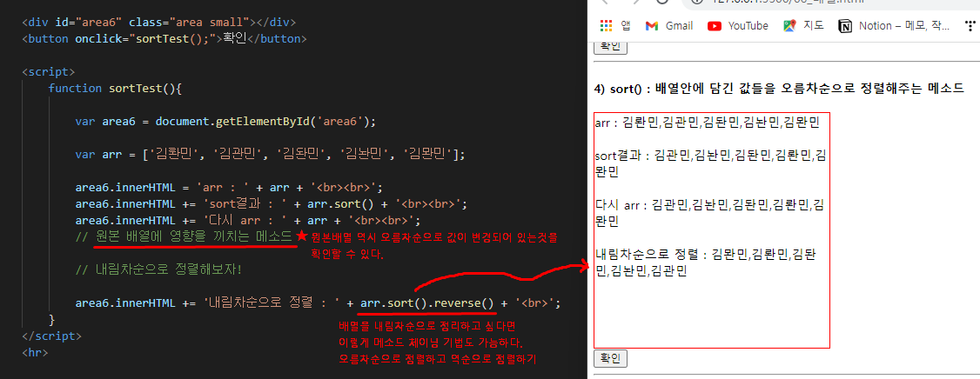Click the '// 원본 배열에 영향을 끼치는 메소드' comment
This screenshot has height=379, width=980.
coord(185,236)
